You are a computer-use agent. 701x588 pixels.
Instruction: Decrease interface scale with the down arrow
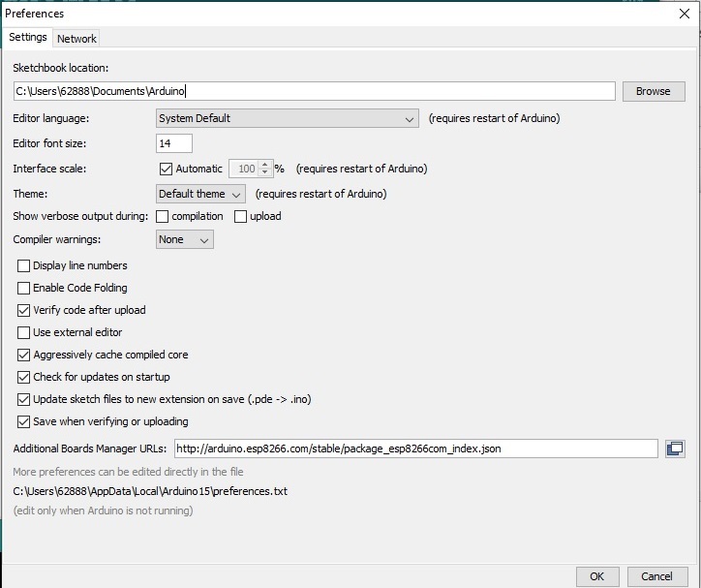[x=265, y=172]
